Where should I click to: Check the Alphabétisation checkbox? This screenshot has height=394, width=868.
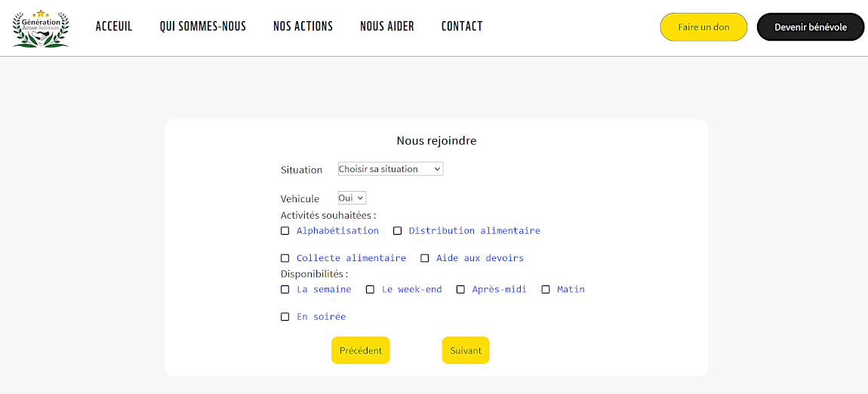pos(285,231)
